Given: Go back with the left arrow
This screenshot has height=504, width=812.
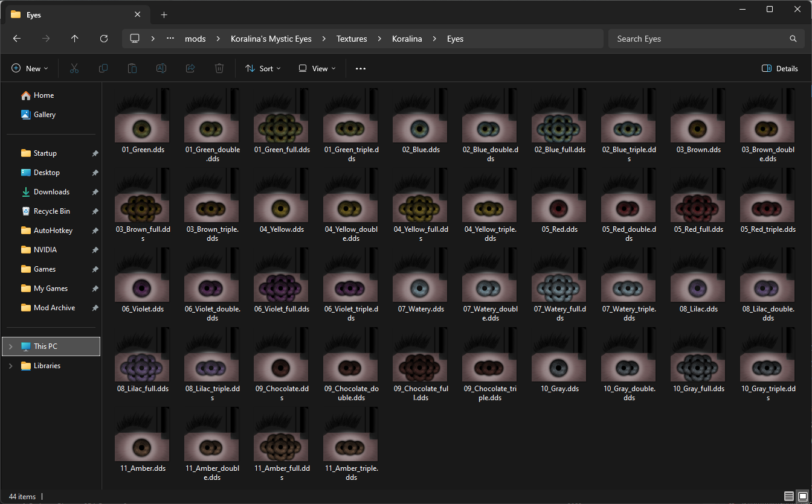Looking at the screenshot, I should [17, 39].
